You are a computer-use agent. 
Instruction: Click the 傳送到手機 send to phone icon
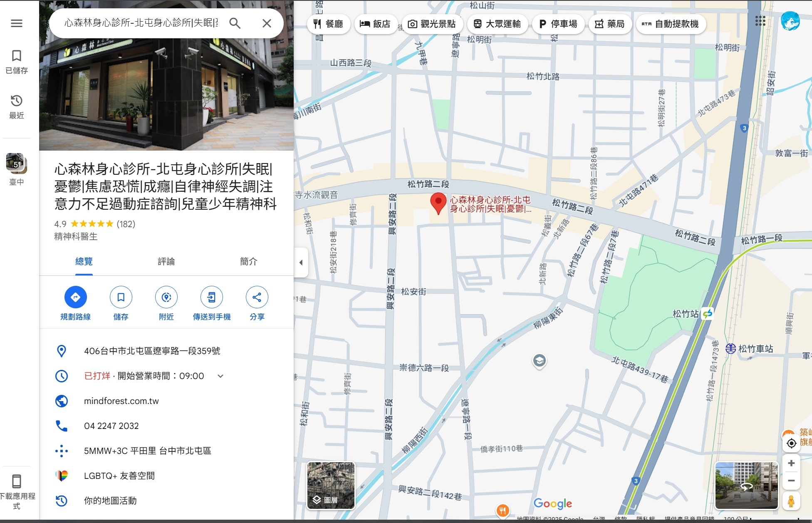[x=212, y=297]
